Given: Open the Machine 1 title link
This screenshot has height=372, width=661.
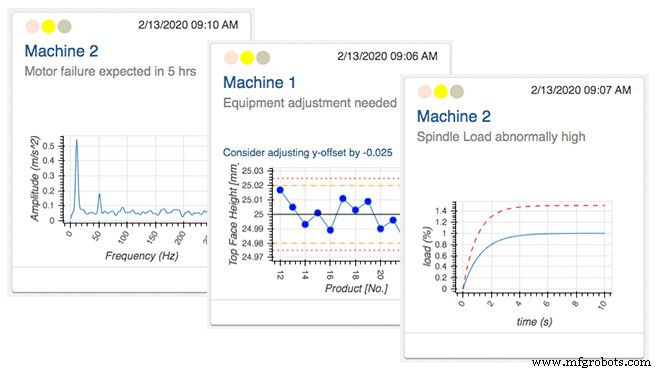Looking at the screenshot, I should (259, 82).
